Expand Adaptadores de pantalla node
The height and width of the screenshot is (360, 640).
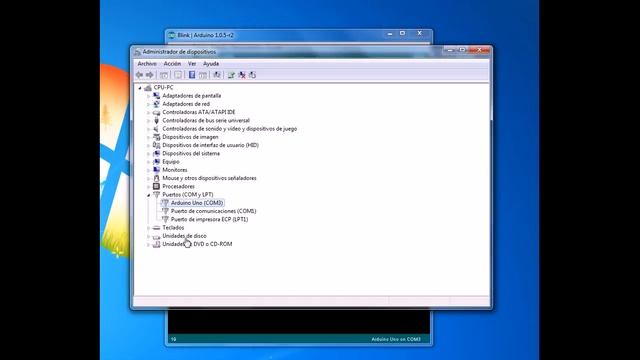point(148,96)
